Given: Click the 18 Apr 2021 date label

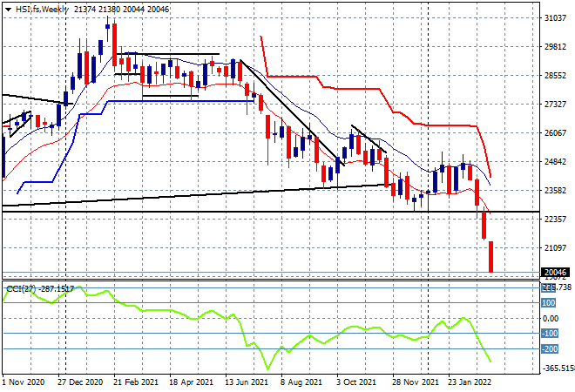Looking at the screenshot, I should [x=192, y=382].
